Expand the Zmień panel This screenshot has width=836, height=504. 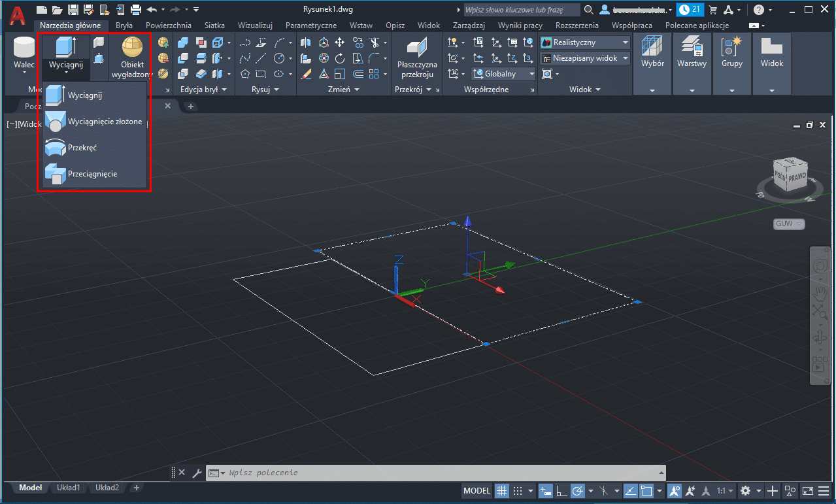(x=344, y=90)
